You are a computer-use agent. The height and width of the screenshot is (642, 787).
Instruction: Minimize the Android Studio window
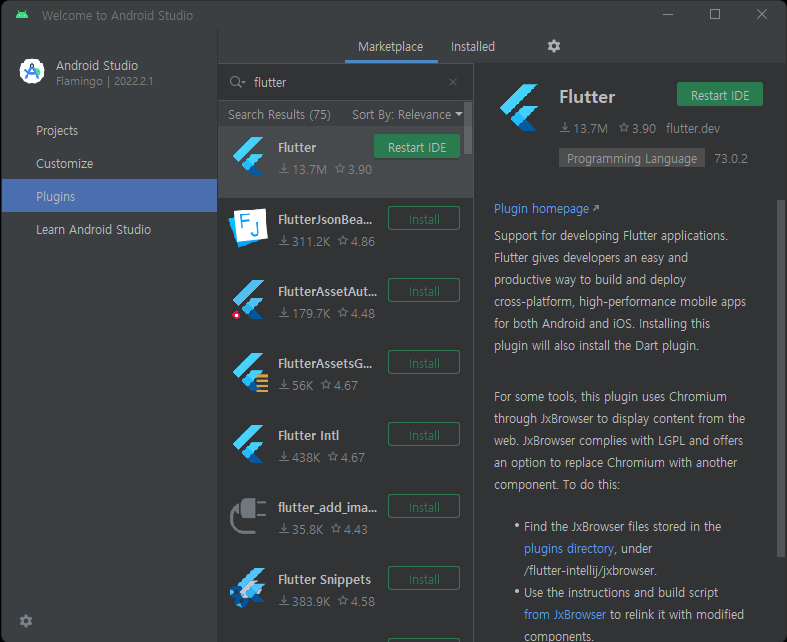point(668,14)
